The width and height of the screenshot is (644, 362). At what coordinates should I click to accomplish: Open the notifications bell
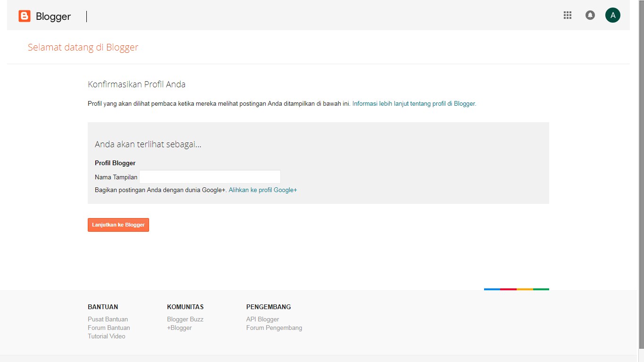click(x=590, y=15)
